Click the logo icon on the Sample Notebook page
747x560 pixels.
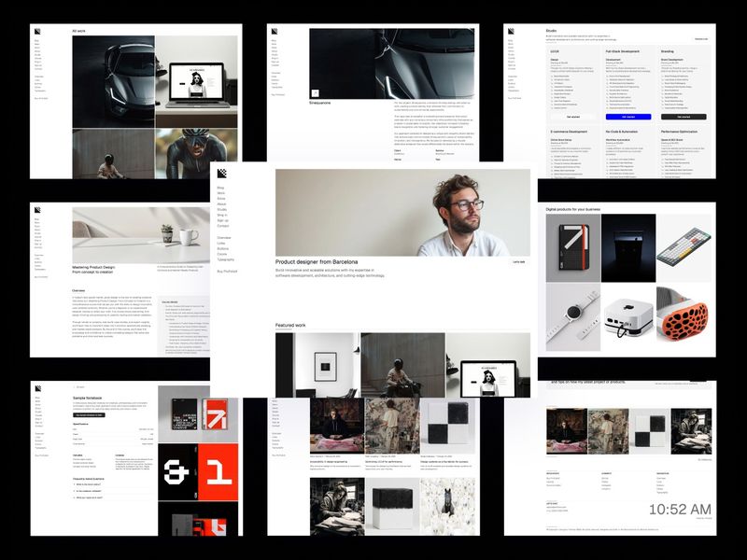(38, 387)
